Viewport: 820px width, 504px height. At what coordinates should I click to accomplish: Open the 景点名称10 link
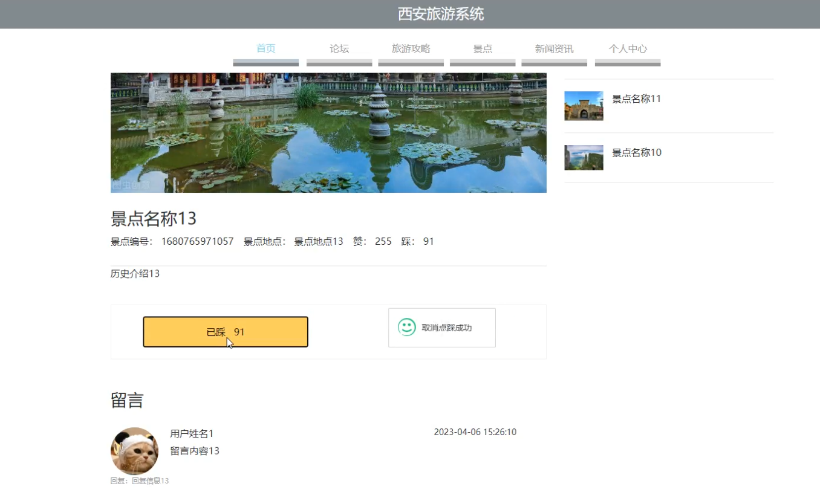click(637, 153)
